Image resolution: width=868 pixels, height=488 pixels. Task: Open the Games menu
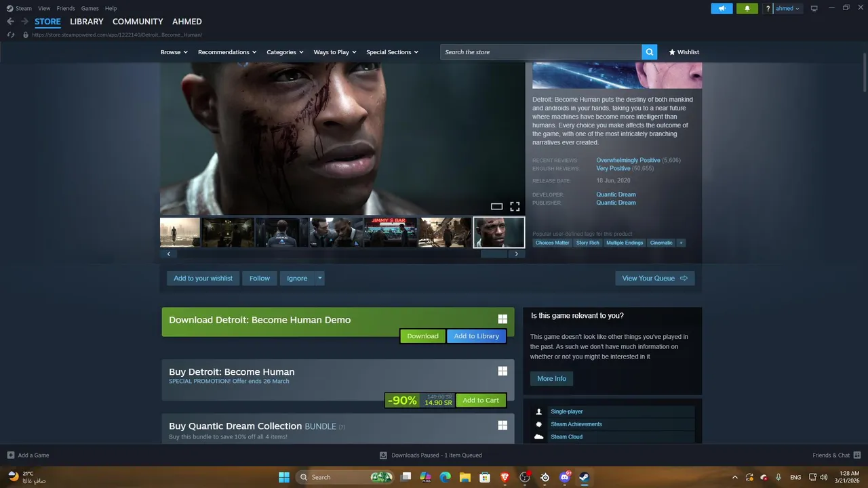(x=90, y=8)
